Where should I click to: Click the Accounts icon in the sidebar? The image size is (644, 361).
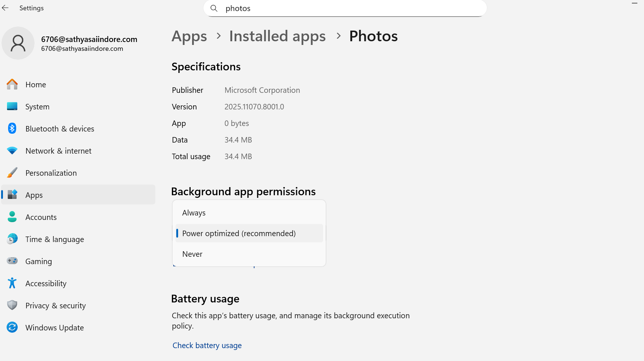coord(12,217)
